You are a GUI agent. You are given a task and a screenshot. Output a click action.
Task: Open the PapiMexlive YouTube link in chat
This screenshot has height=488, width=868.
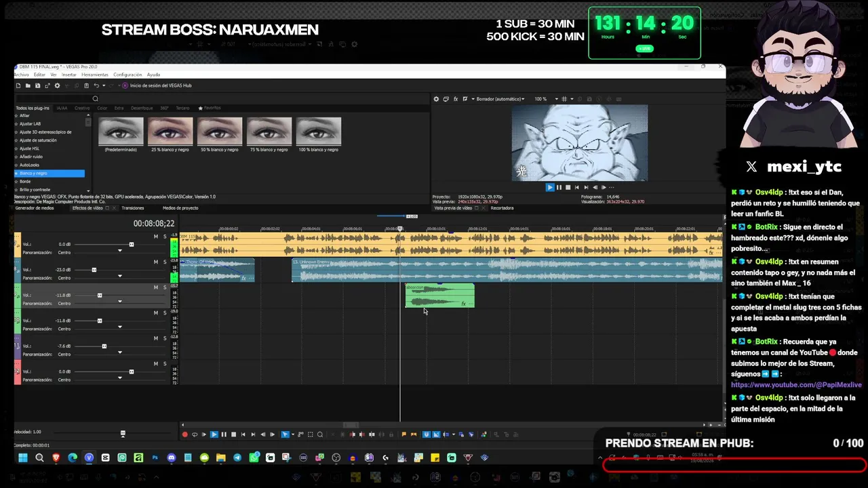(x=796, y=385)
